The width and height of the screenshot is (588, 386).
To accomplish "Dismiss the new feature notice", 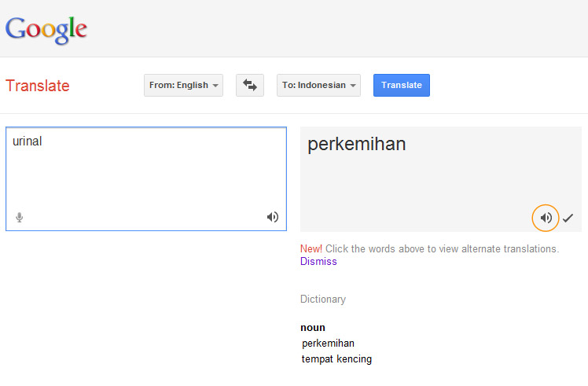I will pos(318,262).
